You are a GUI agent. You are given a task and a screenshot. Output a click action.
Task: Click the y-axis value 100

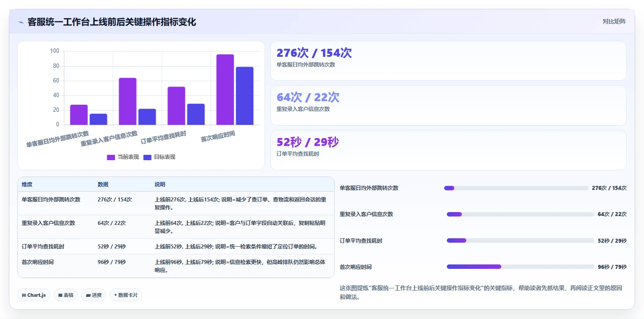55,51
